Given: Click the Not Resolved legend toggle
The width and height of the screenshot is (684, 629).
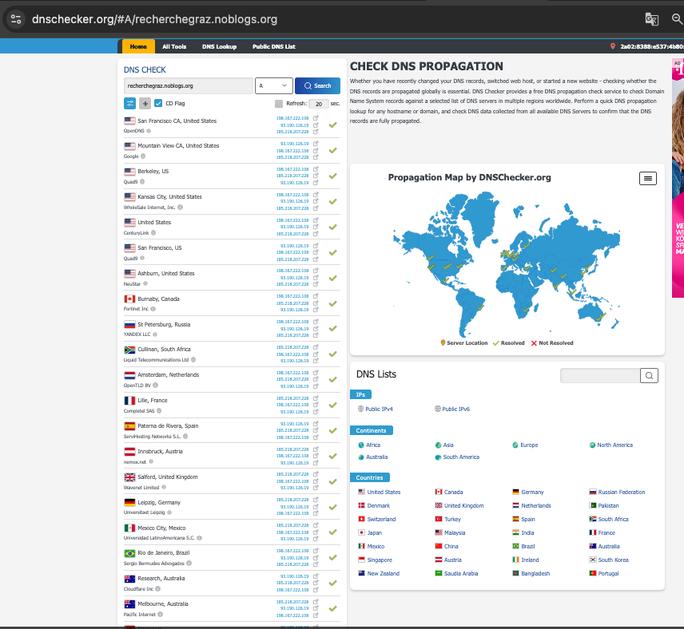Looking at the screenshot, I should point(552,343).
